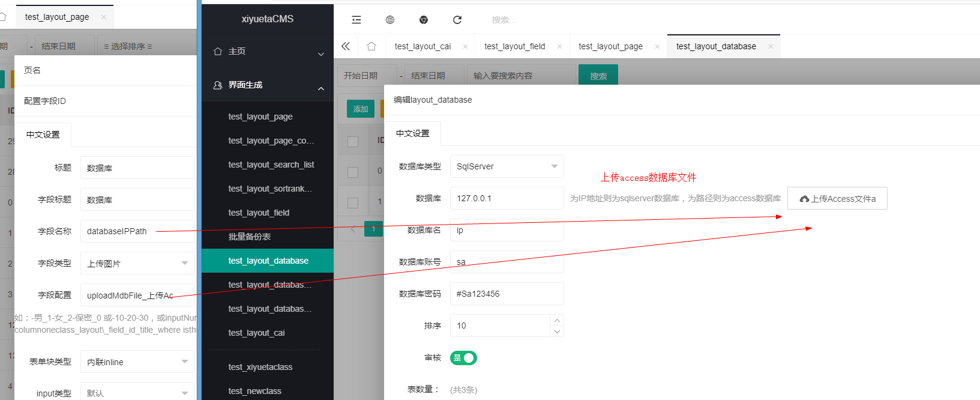Switch to the test_layout_page tab
The height and width of the screenshot is (400, 980).
(610, 46)
